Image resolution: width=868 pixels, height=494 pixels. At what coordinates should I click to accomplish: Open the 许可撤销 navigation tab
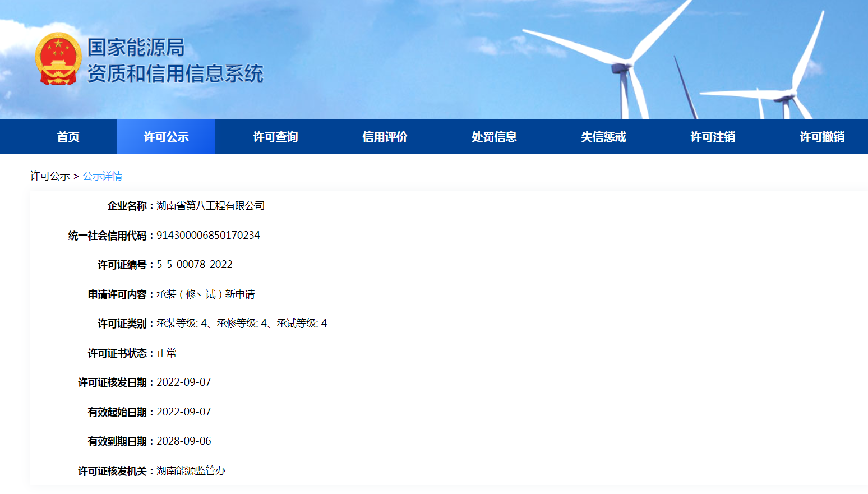(x=822, y=137)
